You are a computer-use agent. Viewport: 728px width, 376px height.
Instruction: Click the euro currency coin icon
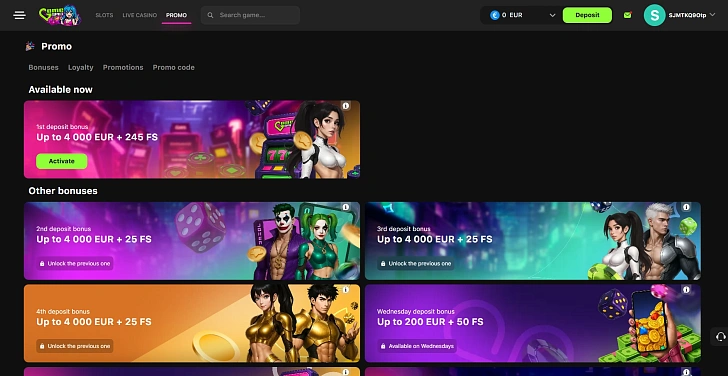(495, 15)
